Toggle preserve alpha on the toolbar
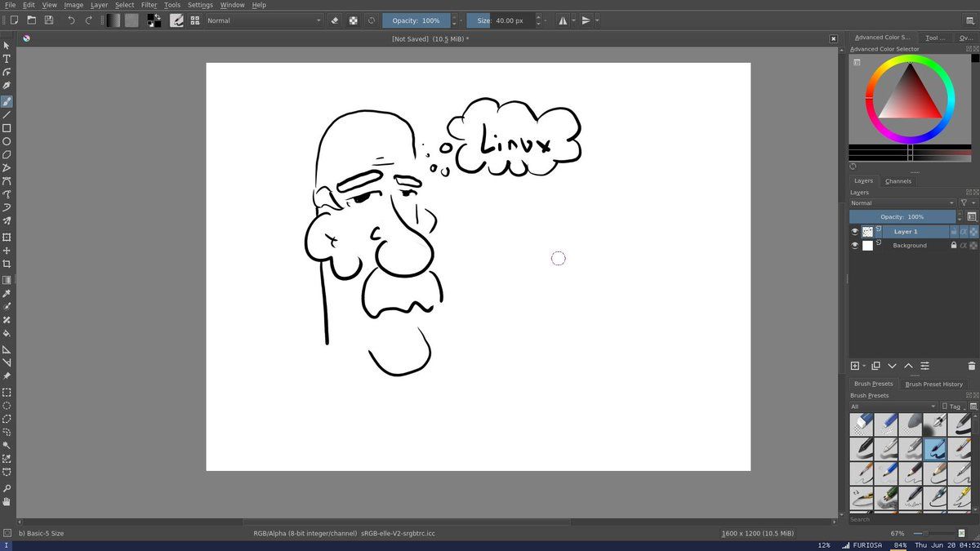980x551 pixels. coord(353,20)
